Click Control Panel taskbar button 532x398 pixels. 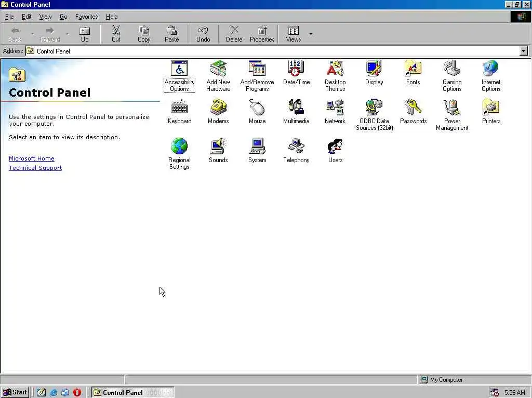pyautogui.click(x=132, y=393)
